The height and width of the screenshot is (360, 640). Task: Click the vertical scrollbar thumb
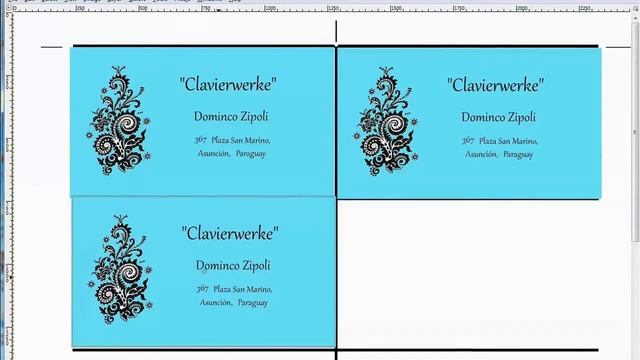[x=636, y=132]
